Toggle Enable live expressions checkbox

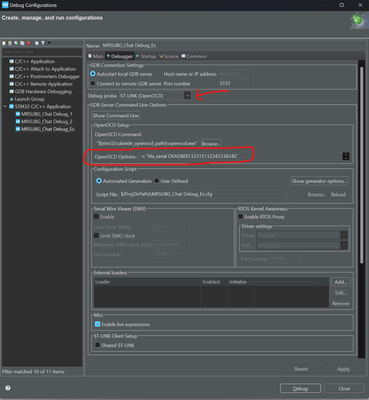97,324
